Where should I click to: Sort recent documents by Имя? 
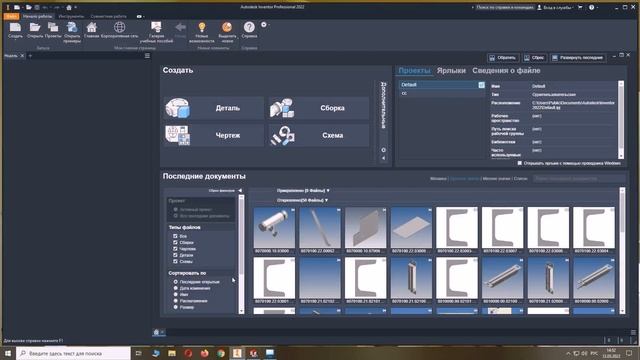click(176, 294)
